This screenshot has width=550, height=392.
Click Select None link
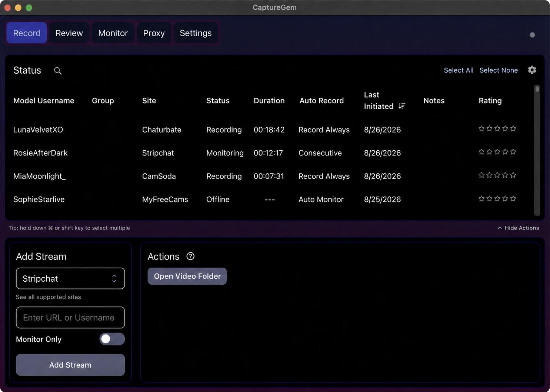(x=499, y=70)
